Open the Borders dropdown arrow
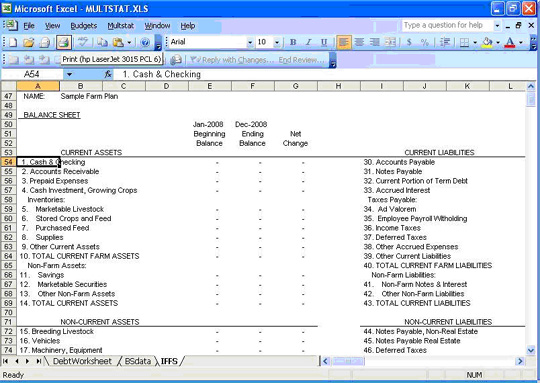Viewport: 540px width, 383px height. pos(475,43)
